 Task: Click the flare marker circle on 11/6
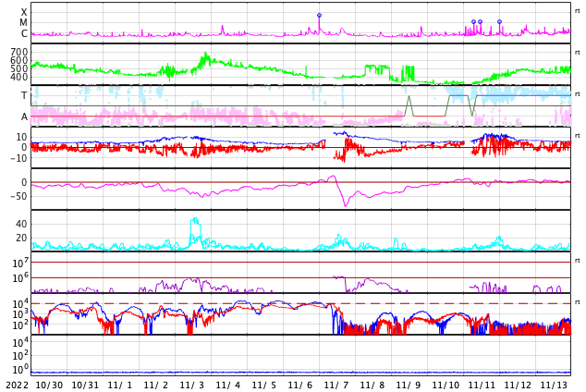click(319, 16)
